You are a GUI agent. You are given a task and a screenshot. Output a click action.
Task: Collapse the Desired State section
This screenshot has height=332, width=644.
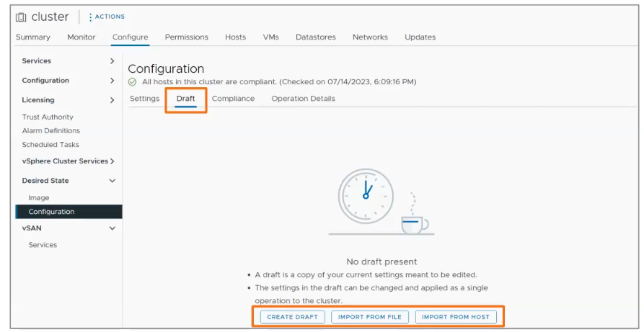pyautogui.click(x=112, y=181)
